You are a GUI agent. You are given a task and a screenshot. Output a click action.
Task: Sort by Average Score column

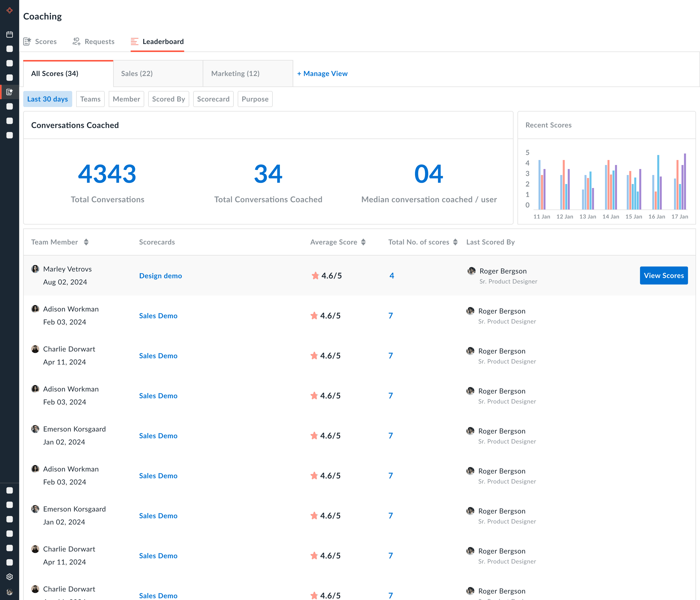point(363,242)
